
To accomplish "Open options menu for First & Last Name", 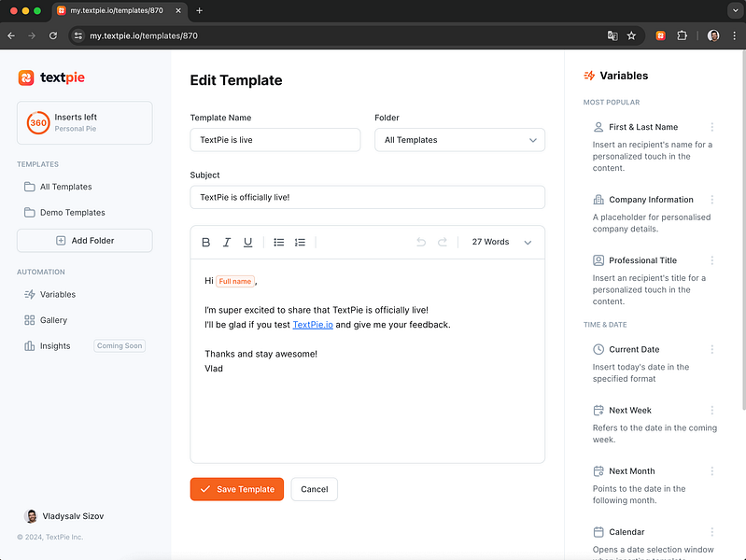I will pyautogui.click(x=711, y=127).
